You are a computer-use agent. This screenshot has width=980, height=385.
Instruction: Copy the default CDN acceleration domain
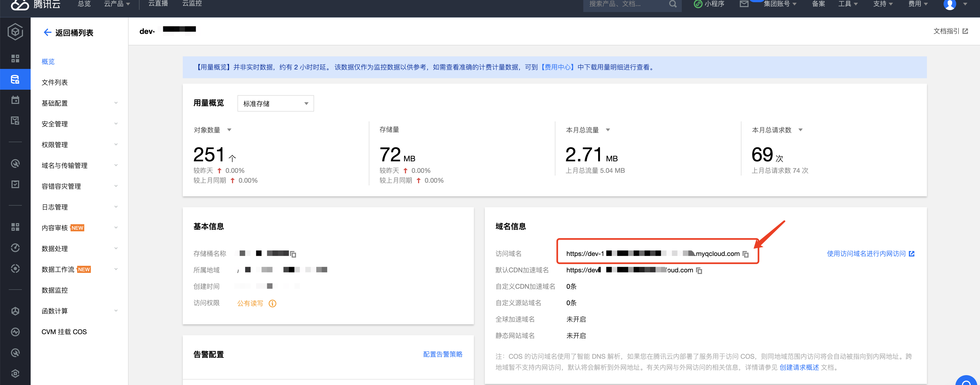pyautogui.click(x=699, y=270)
